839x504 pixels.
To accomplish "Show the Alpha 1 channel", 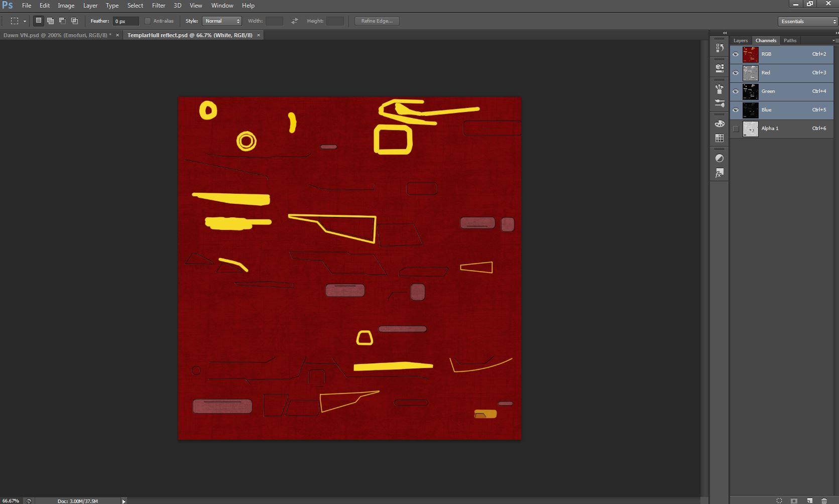I will 736,129.
